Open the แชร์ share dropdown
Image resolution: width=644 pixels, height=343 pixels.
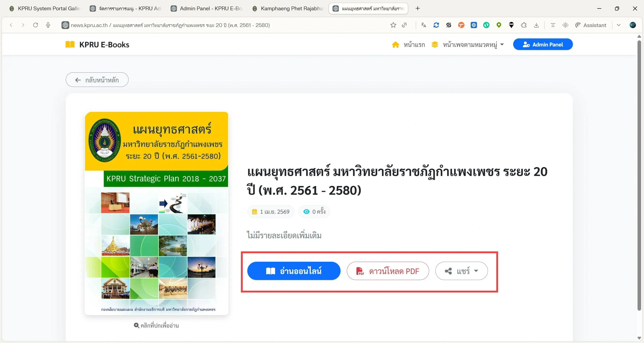click(x=461, y=271)
